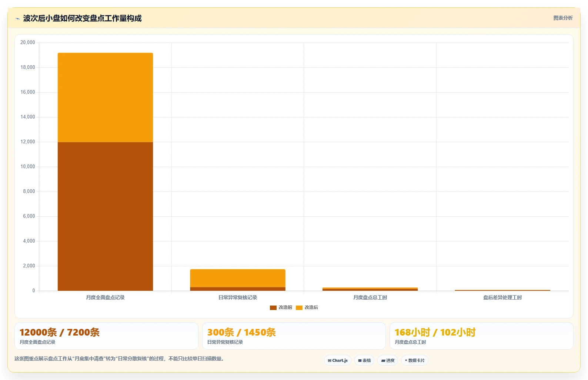Toggle the 改造前 legend swatch
Screen dimensions: 588x380
point(273,308)
